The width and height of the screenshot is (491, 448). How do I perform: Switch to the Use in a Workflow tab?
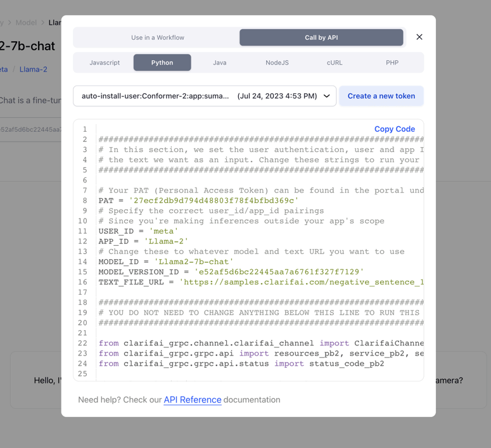point(157,37)
